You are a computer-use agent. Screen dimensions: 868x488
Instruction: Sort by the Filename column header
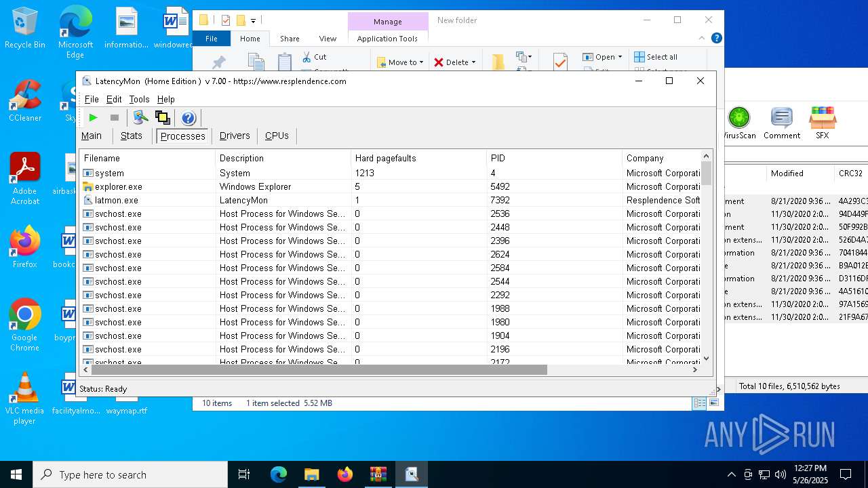147,158
